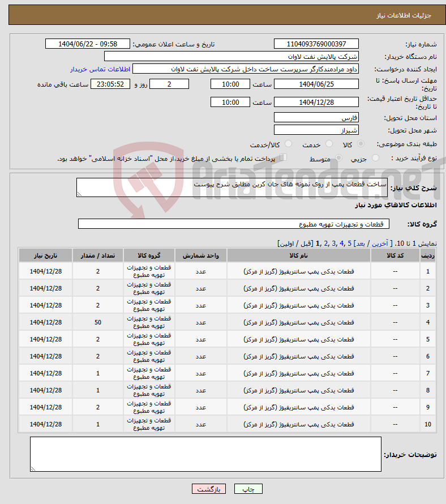Click item name in row 6
The image size is (446, 504).
tap(298, 356)
